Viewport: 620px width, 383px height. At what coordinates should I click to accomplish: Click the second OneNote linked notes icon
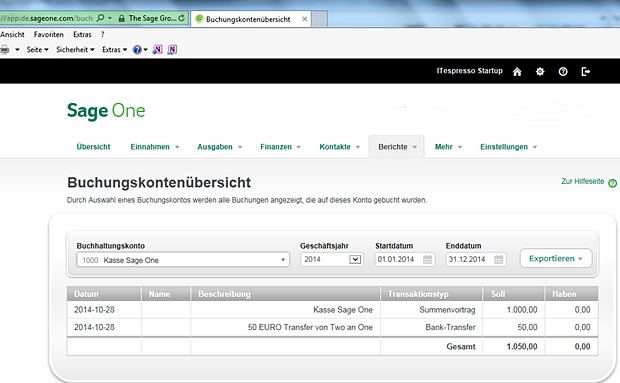(172, 50)
